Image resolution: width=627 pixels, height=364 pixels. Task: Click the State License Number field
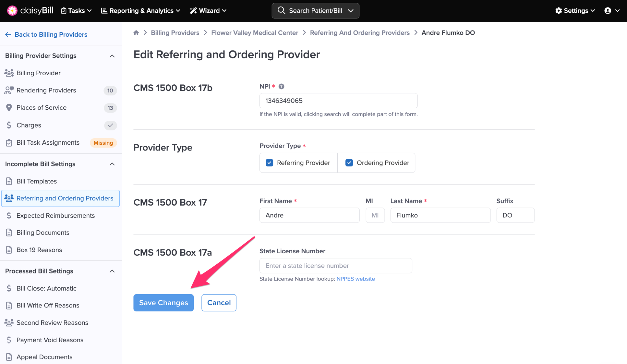[336, 266]
